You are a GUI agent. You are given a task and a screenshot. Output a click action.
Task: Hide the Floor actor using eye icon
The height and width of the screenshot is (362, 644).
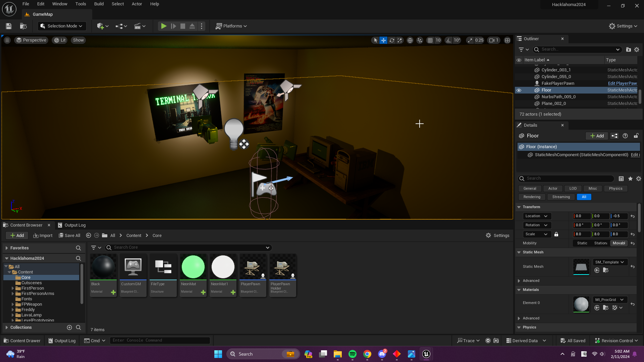point(519,90)
